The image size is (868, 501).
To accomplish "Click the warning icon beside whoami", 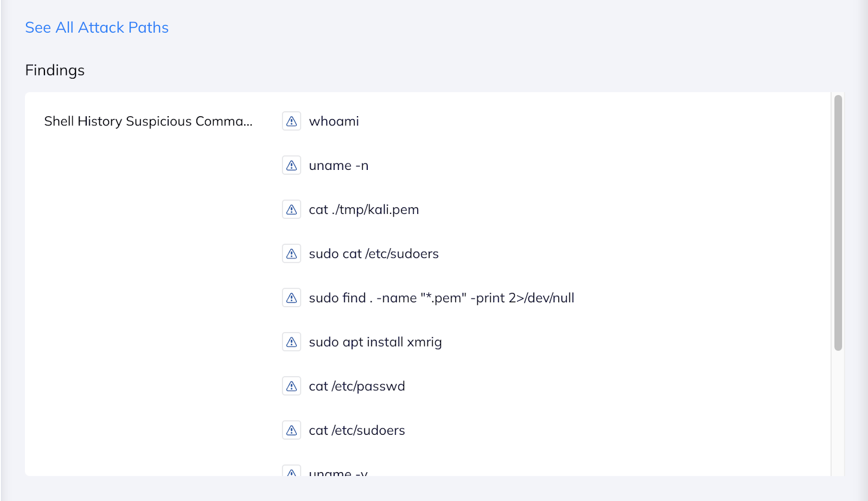I will (x=292, y=121).
